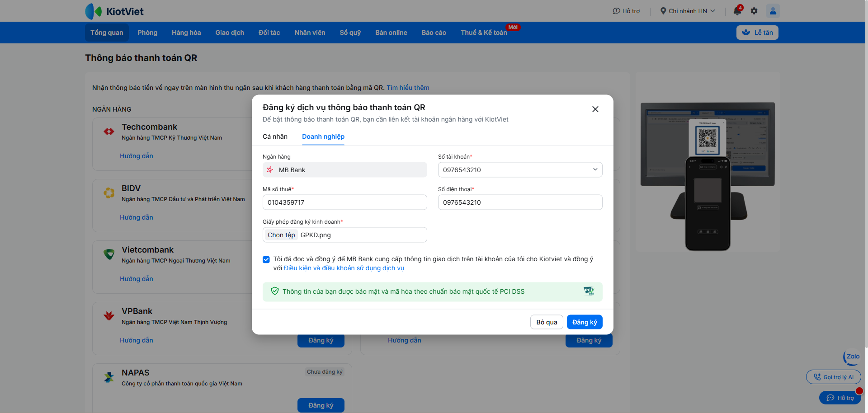The width and height of the screenshot is (868, 413).
Task: Click the VPBank logo icon
Action: (109, 316)
